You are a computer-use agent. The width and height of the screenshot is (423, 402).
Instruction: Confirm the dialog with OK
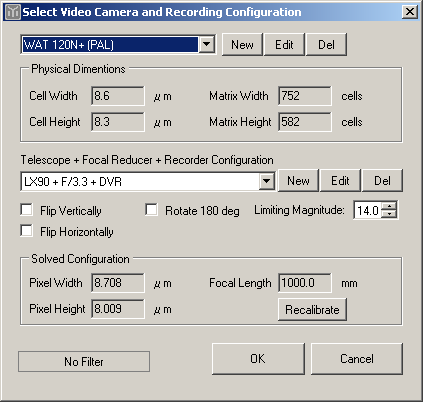258,359
